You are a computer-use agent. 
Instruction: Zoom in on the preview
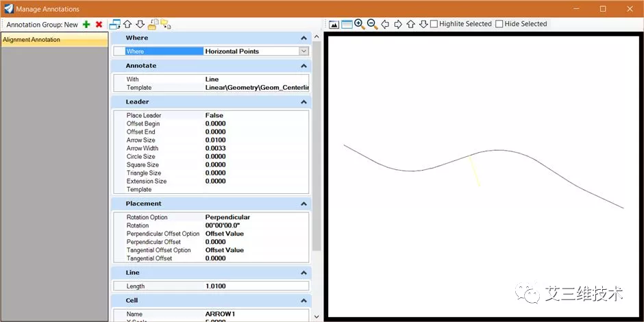click(x=360, y=24)
